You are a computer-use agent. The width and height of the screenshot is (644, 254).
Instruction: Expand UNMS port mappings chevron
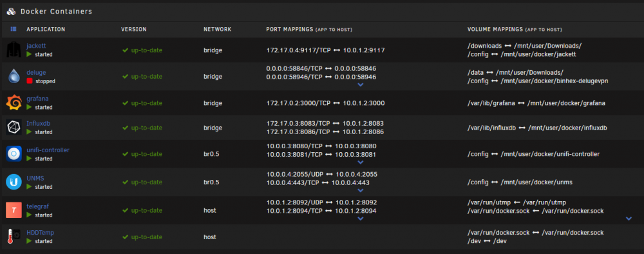pyautogui.click(x=361, y=191)
